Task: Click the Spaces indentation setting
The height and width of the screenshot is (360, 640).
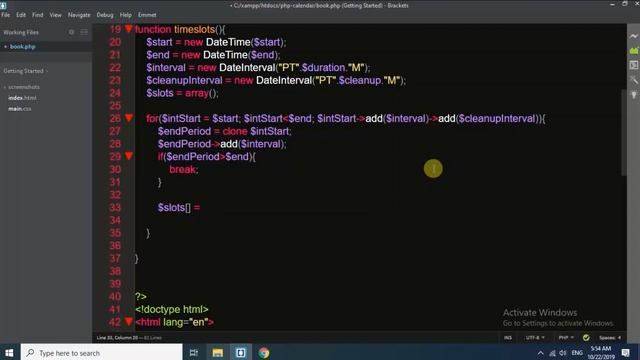Action: point(610,338)
